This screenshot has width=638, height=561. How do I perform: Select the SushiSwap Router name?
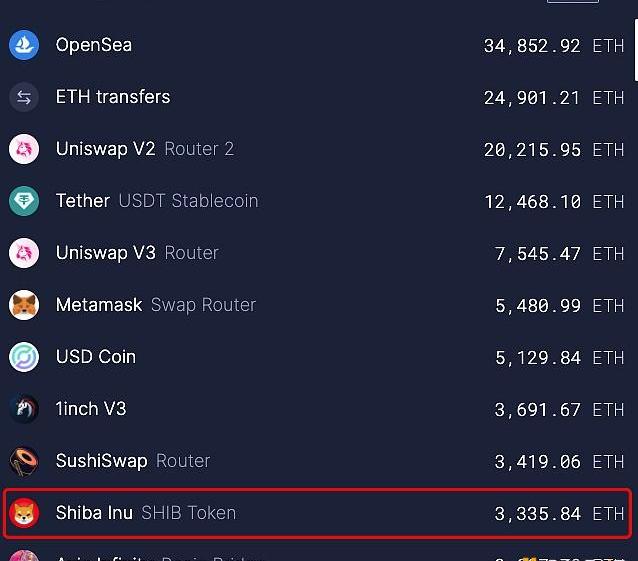pyautogui.click(x=133, y=461)
